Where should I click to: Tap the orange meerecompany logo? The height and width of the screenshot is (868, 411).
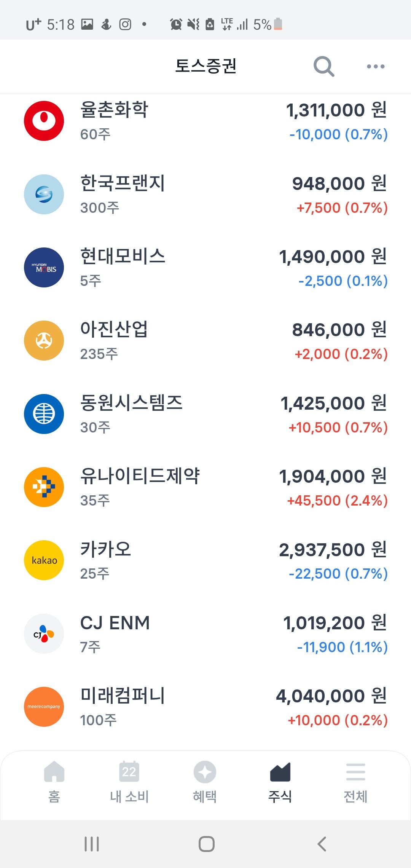[44, 707]
